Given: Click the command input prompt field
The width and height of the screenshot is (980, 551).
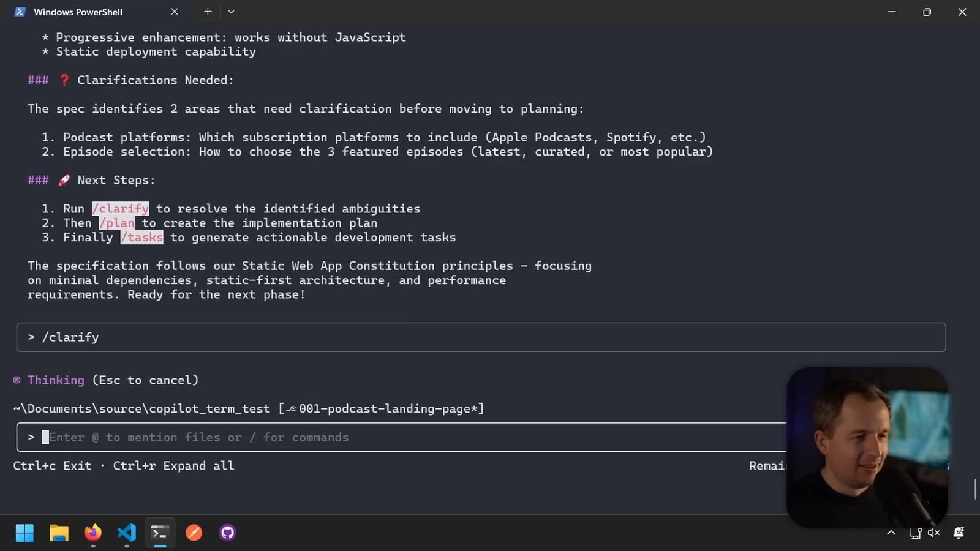Looking at the screenshot, I should coord(245,437).
